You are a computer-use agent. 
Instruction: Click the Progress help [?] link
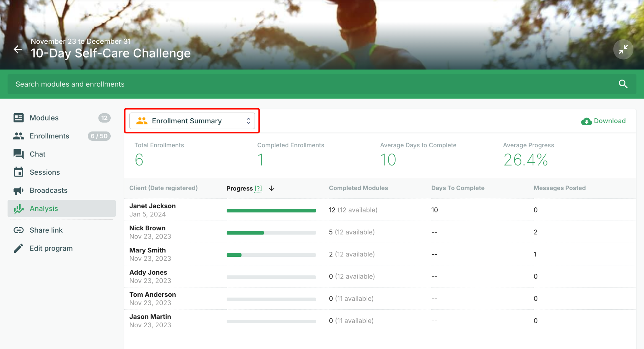point(258,188)
